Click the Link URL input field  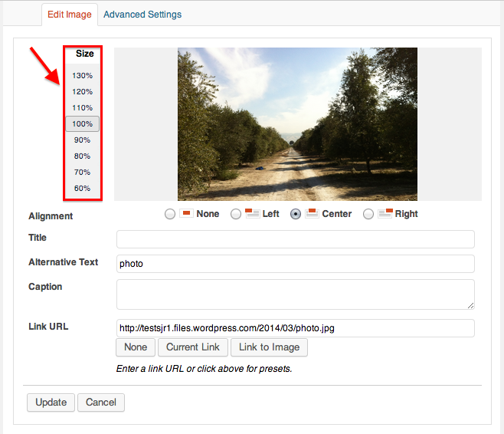pyautogui.click(x=295, y=328)
